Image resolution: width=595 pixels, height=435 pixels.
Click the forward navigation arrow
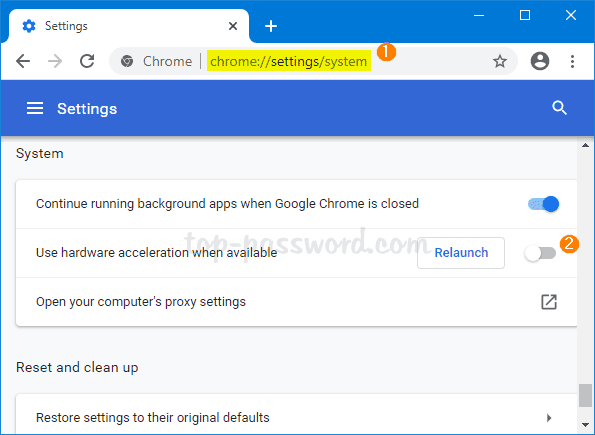coord(55,61)
